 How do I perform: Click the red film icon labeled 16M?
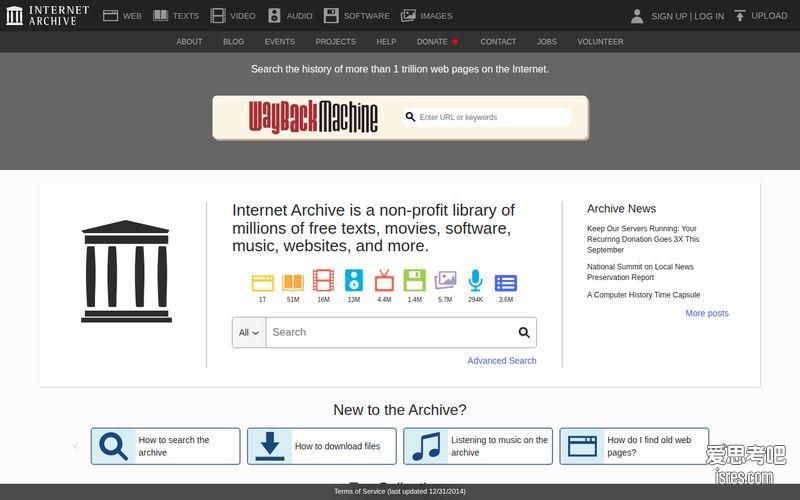[x=323, y=281]
